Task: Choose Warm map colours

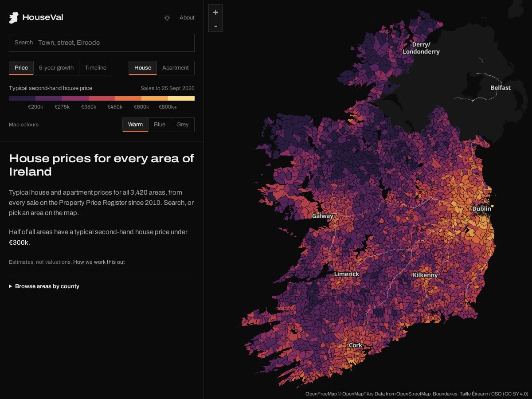Action: pos(135,125)
